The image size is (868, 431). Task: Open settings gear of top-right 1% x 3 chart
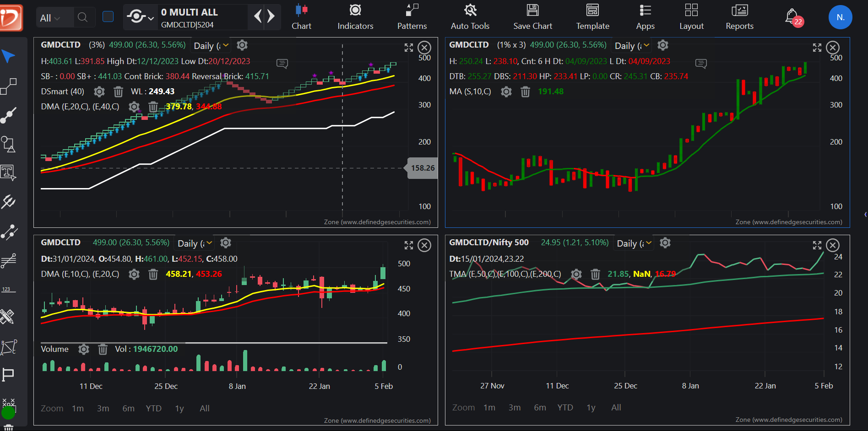pos(663,45)
